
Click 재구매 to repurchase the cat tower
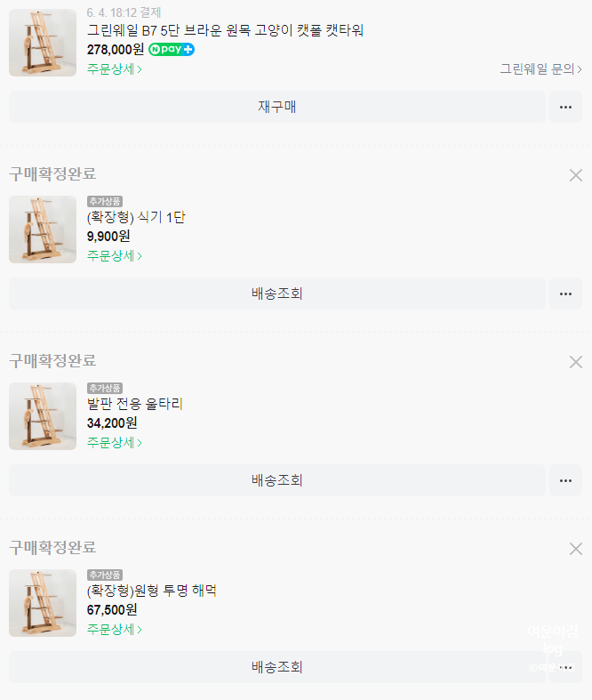click(x=276, y=107)
